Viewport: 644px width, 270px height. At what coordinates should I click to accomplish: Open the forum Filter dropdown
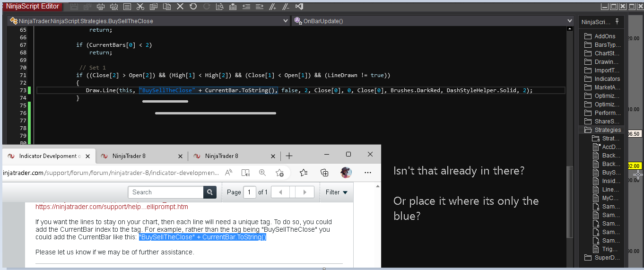(337, 192)
